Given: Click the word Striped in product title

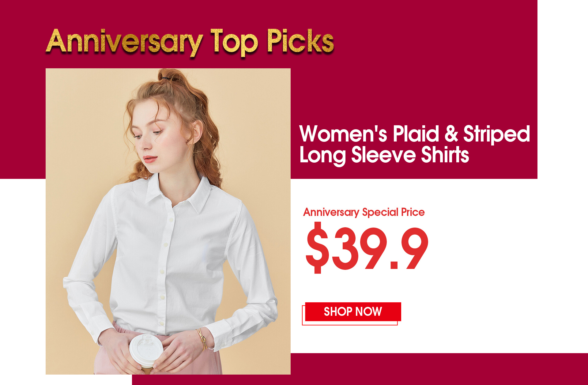Looking at the screenshot, I should (496, 134).
